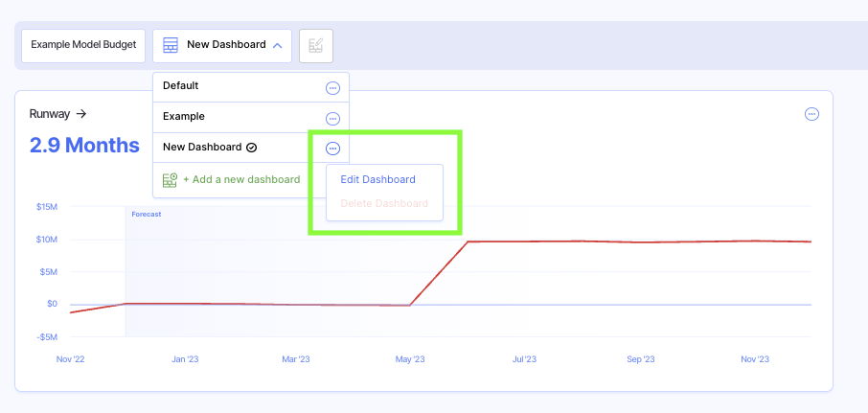Screen dimensions: 868x413
Task: Click the add dashboard plus icon
Action: coord(170,180)
